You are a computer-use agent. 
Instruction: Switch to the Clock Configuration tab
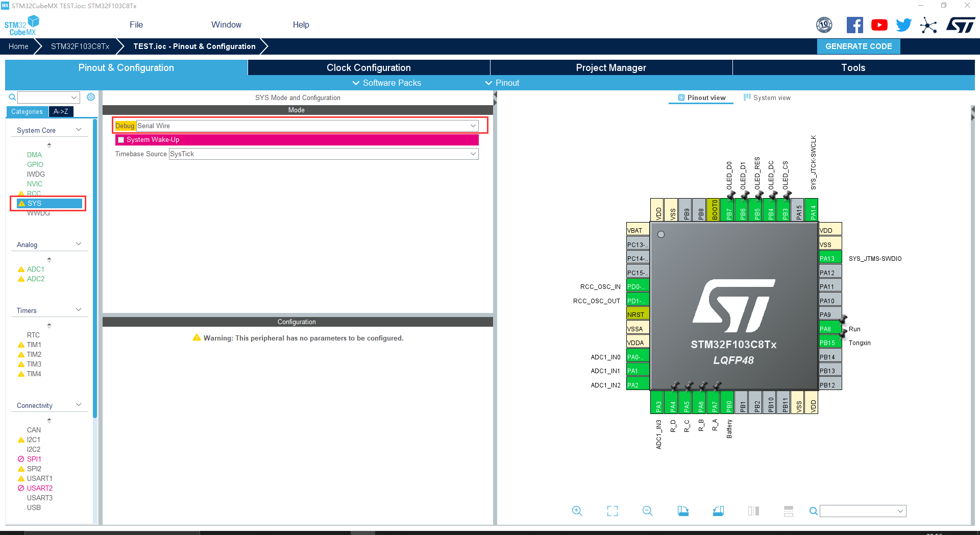pos(369,67)
